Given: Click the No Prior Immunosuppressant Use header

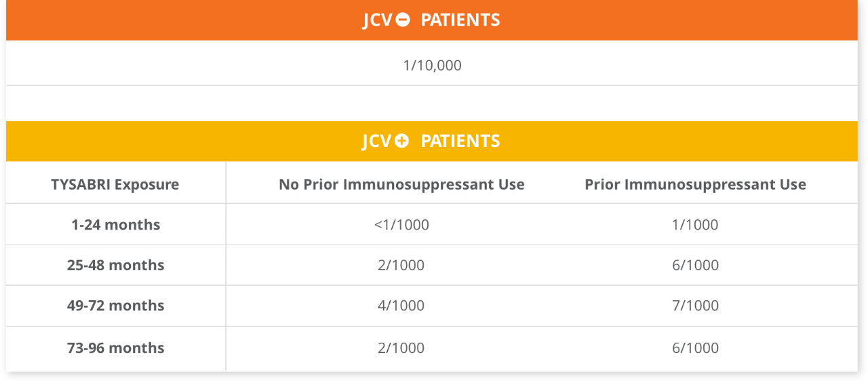Looking at the screenshot, I should (x=401, y=184).
